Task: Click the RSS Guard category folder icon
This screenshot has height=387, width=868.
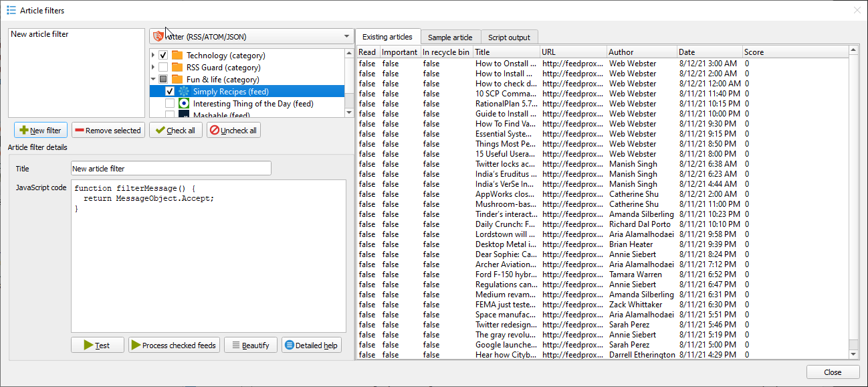Action: point(177,68)
